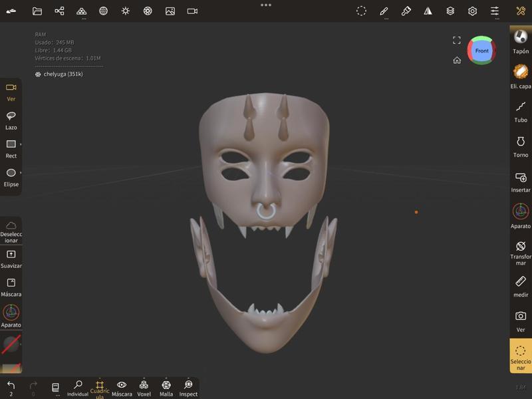Switch to the Malla tab
Image resolution: width=532 pixels, height=399 pixels.
pos(166,386)
